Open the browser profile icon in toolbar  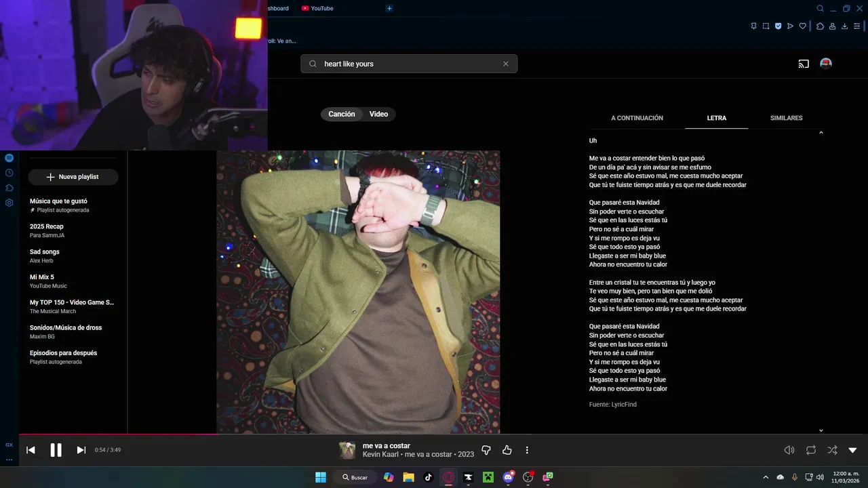click(x=832, y=26)
